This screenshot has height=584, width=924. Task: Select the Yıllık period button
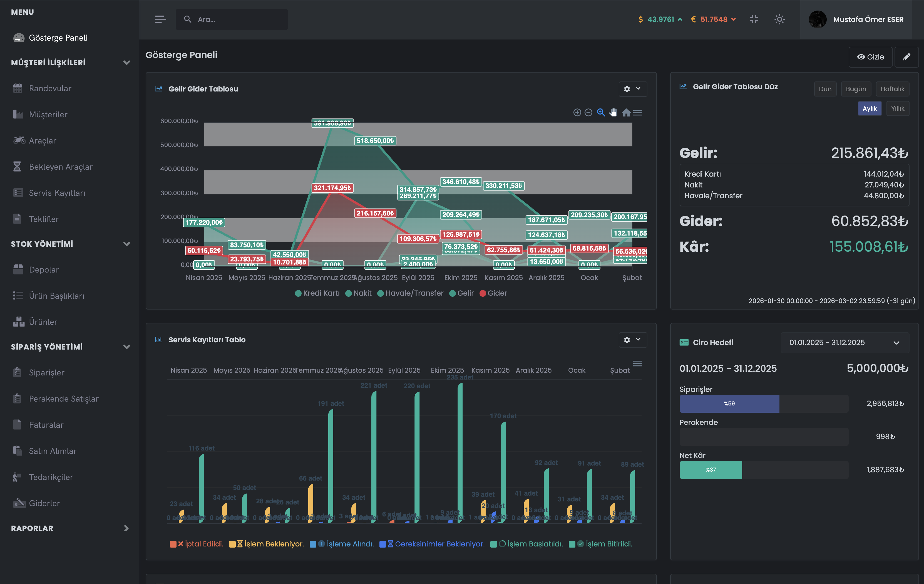pos(898,108)
